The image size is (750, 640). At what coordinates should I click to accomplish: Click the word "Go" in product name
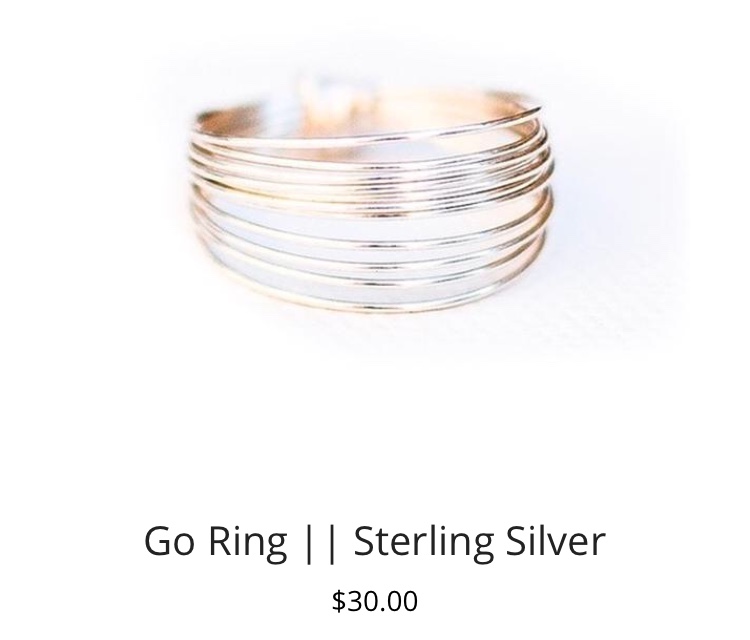coord(169,542)
